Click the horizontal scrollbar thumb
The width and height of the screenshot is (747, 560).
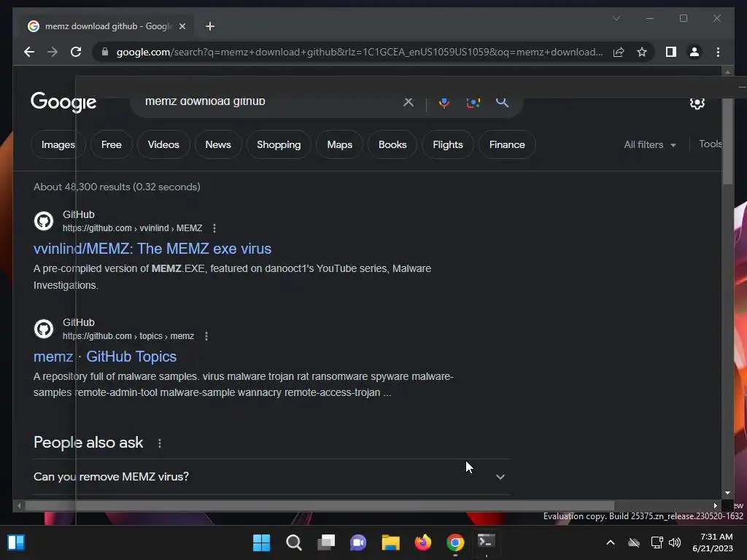[320, 506]
